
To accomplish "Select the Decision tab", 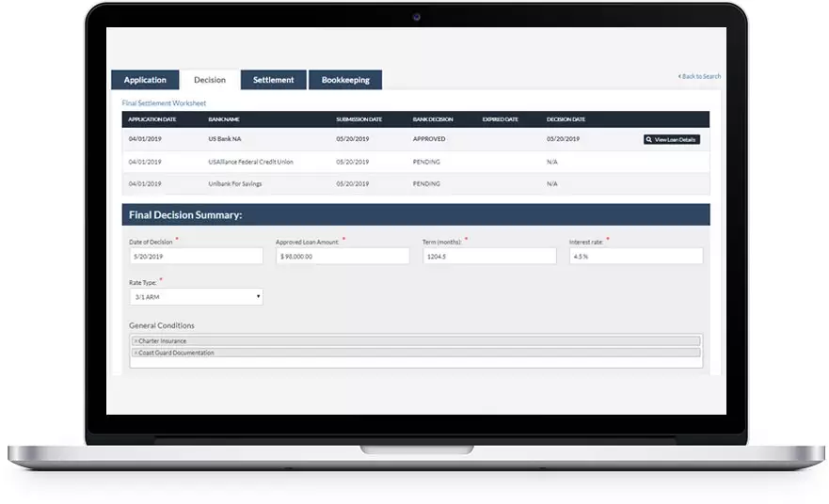I will (x=209, y=80).
